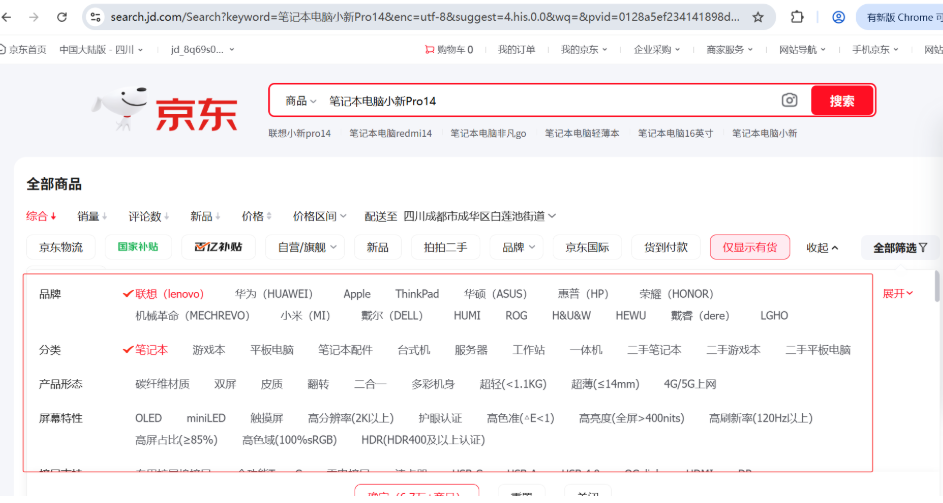Select 超轻(<1.1KG) product form
The height and width of the screenshot is (503, 943).
(x=513, y=384)
